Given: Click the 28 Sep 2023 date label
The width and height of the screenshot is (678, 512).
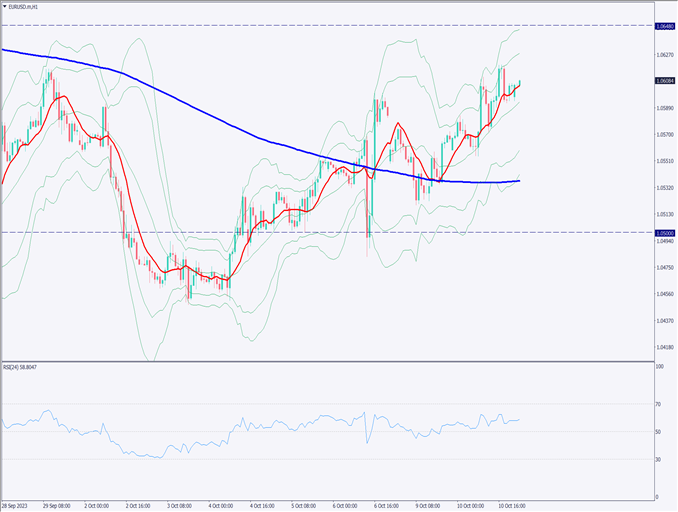Looking at the screenshot, I should click(17, 506).
